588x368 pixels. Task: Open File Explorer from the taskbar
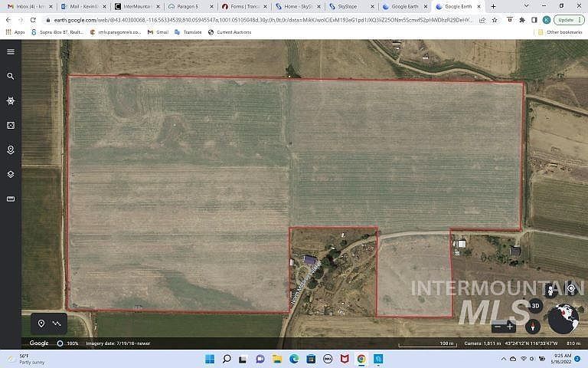(276, 359)
